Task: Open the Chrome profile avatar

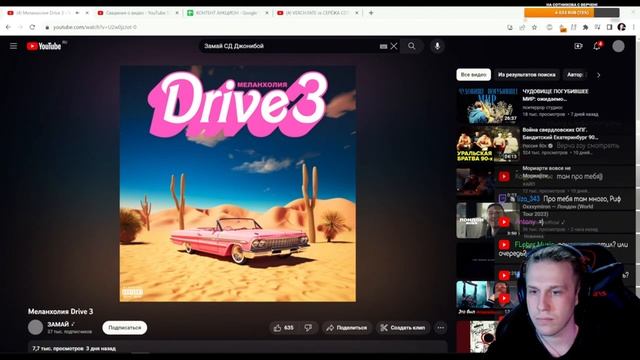Action: tap(622, 27)
